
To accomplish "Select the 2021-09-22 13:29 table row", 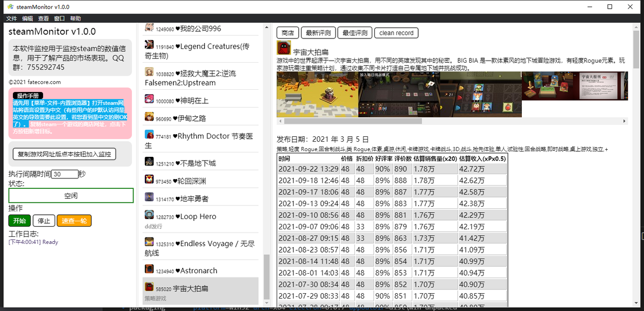I will [392, 169].
